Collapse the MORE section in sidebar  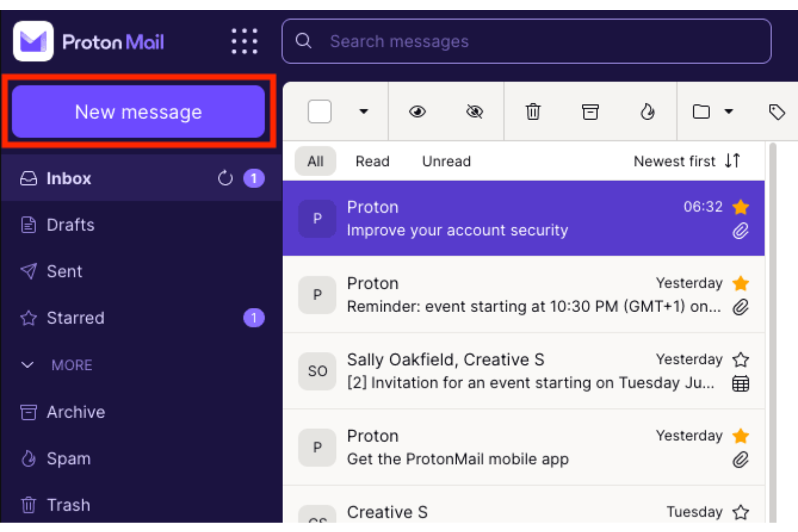point(27,365)
